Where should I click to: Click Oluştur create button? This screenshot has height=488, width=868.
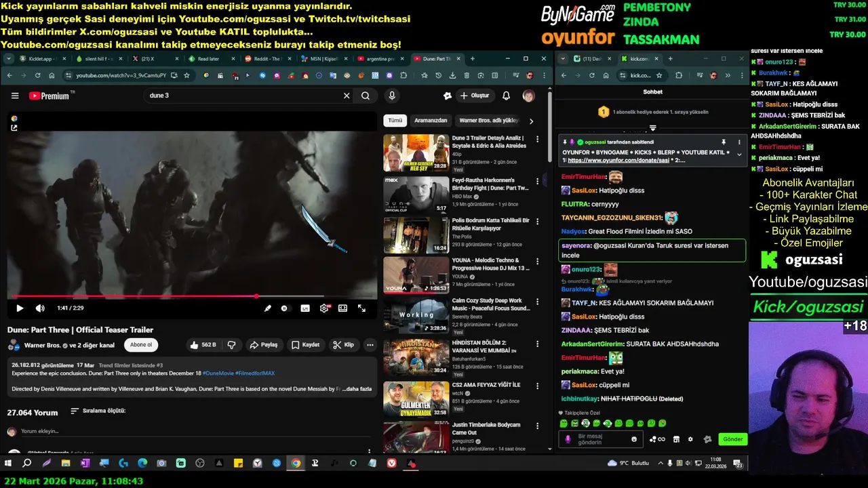point(474,96)
